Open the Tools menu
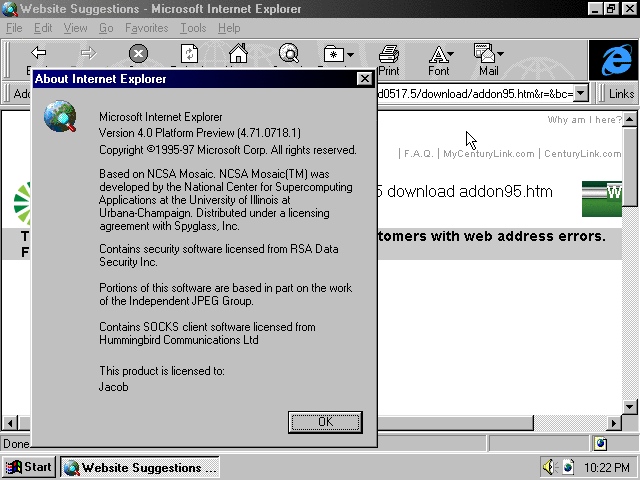 coord(193,28)
